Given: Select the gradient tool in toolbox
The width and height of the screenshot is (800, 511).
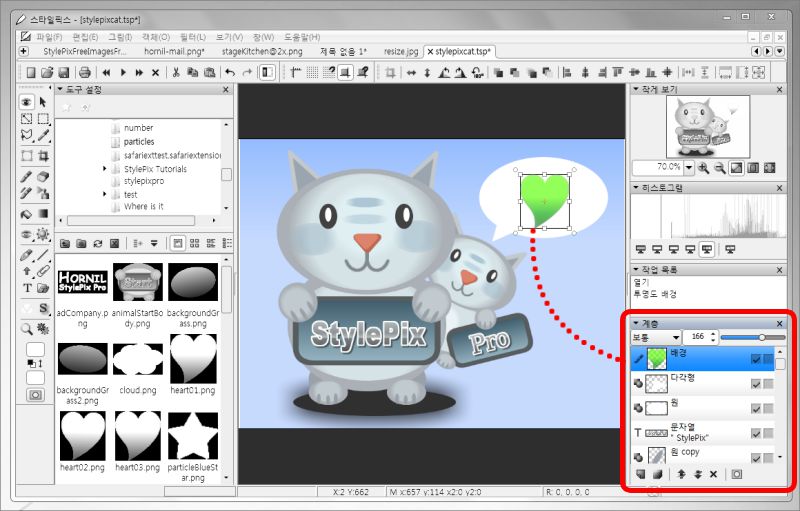Looking at the screenshot, I should 43,214.
